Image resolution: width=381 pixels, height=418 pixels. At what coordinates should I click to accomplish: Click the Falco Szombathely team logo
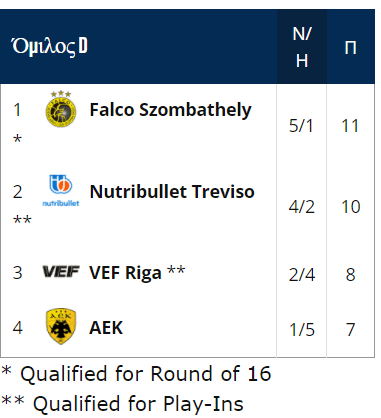click(61, 109)
